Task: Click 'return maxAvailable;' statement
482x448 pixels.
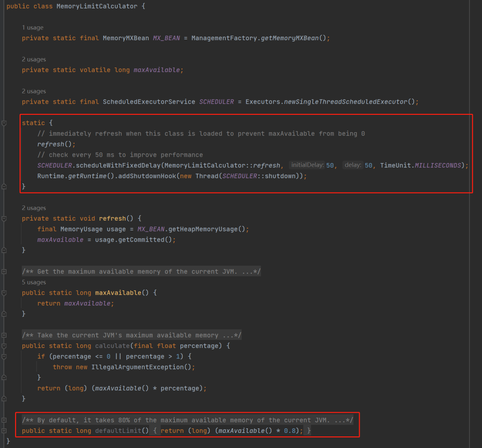Action: [x=75, y=303]
